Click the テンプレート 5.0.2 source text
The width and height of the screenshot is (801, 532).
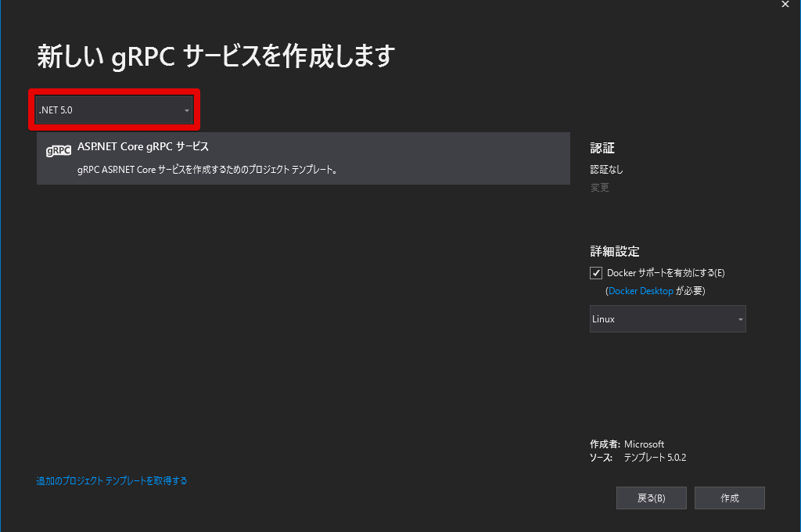655,458
